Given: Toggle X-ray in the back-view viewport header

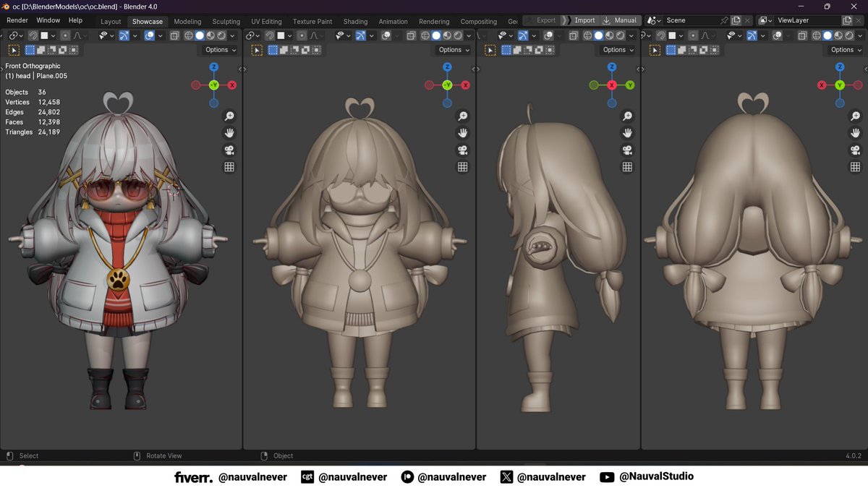Looking at the screenshot, I should pos(802,35).
